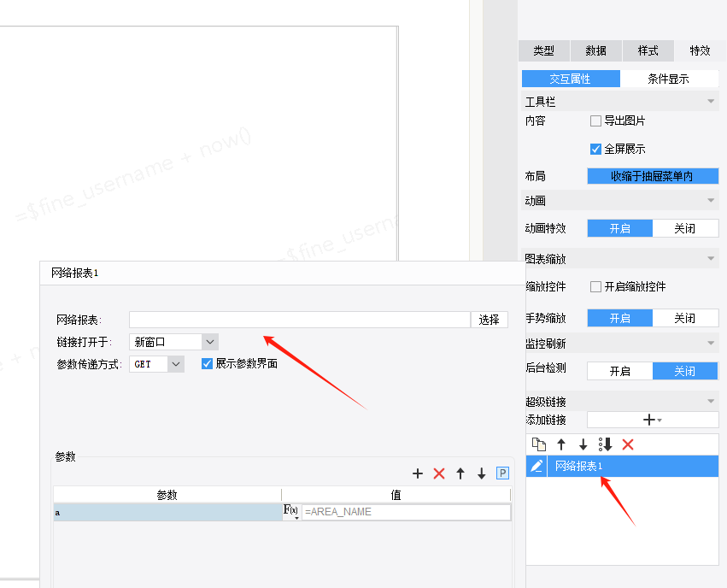Click the P auto-add parameters icon
Viewport: 727px width, 588px height.
click(502, 473)
